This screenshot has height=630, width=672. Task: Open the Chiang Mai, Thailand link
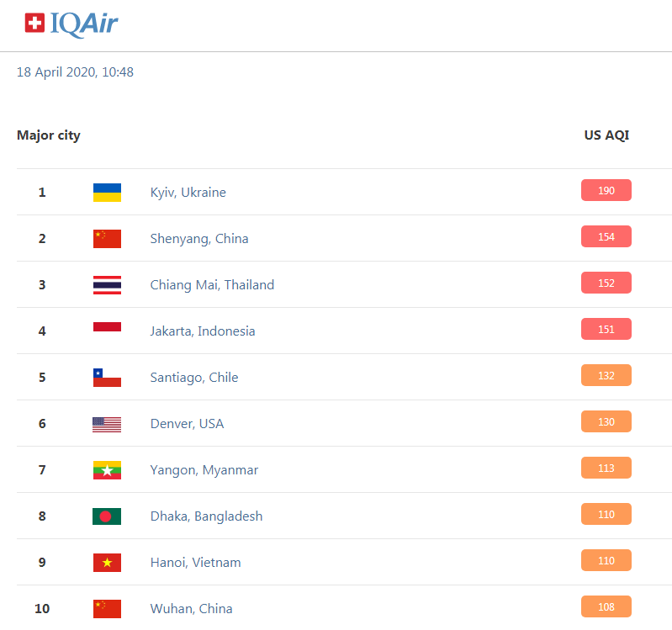[212, 285]
